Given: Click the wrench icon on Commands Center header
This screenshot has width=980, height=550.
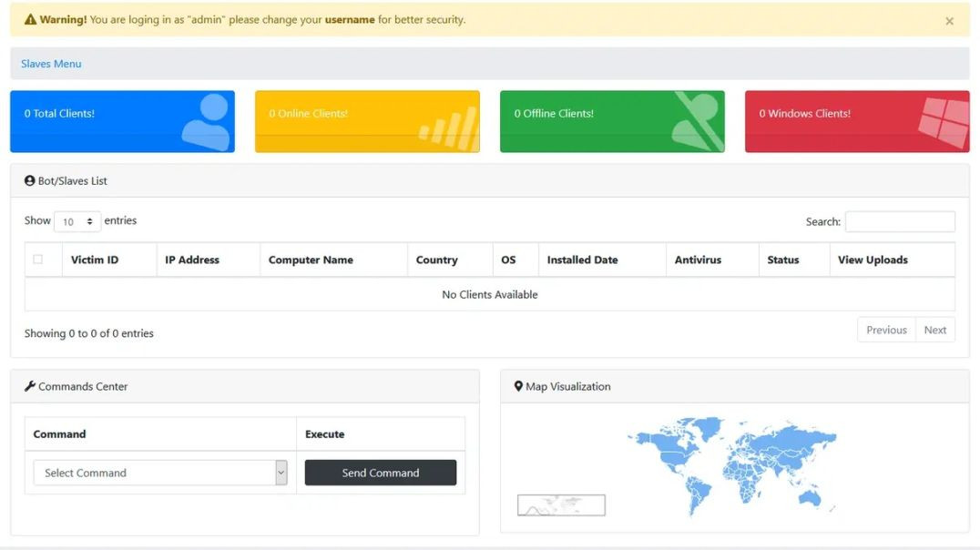Looking at the screenshot, I should point(29,385).
